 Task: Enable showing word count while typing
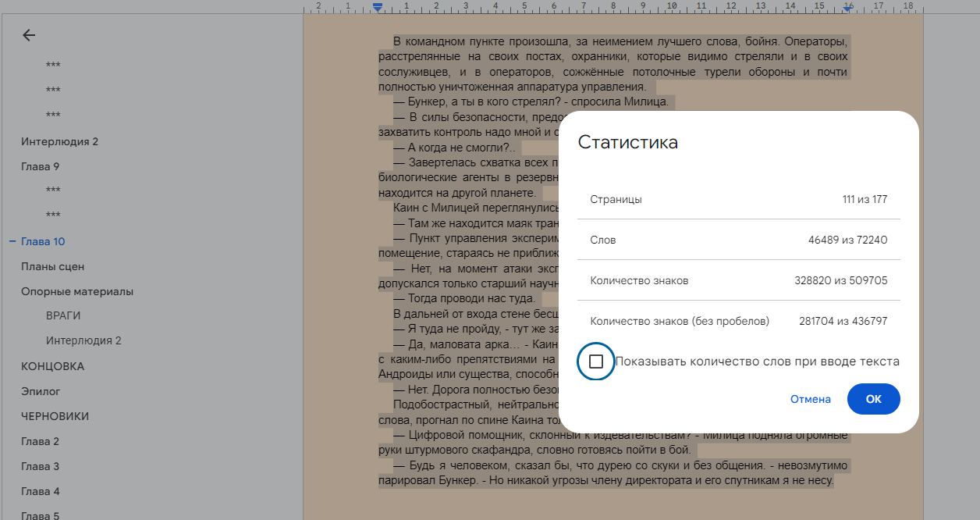596,362
